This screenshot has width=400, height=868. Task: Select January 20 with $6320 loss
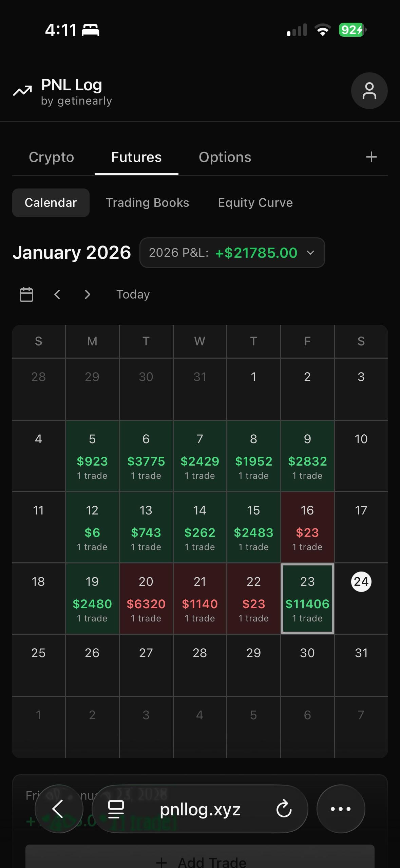pyautogui.click(x=146, y=598)
